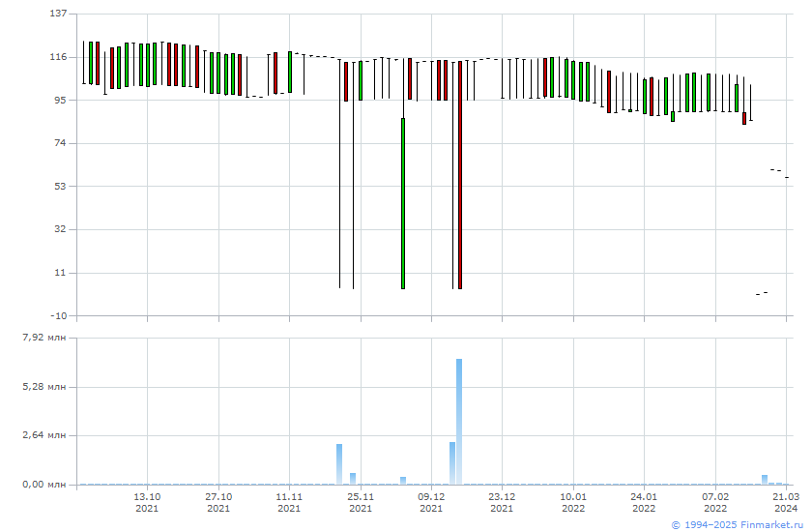Click the 116 price axis label
The width and height of the screenshot is (812, 532).
[x=58, y=57]
